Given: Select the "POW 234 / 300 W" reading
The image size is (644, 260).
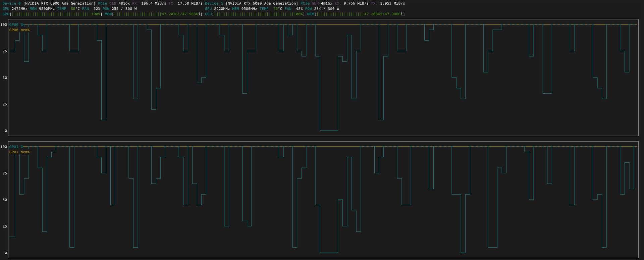Looking at the screenshot, I should click(x=322, y=9).
